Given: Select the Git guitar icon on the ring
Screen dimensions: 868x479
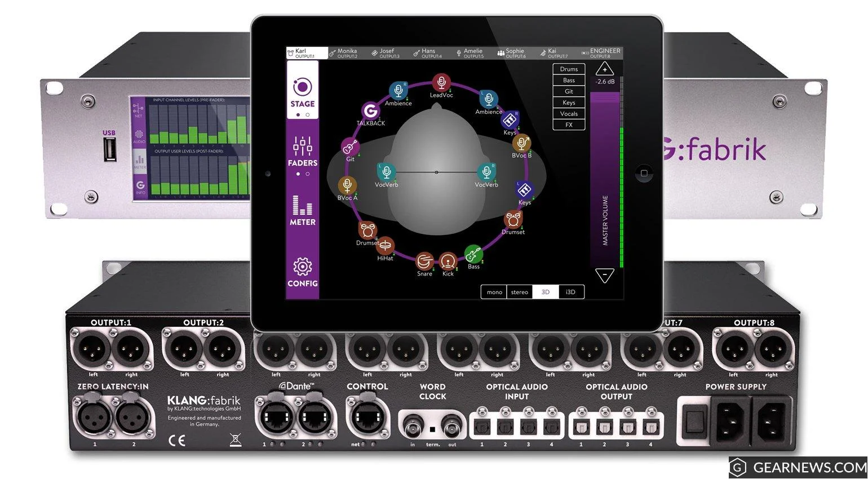Looking at the screenshot, I should coord(351,147).
